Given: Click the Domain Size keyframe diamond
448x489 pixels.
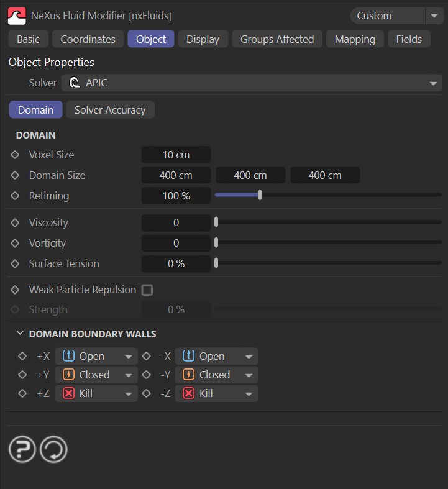Looking at the screenshot, I should click(16, 175).
